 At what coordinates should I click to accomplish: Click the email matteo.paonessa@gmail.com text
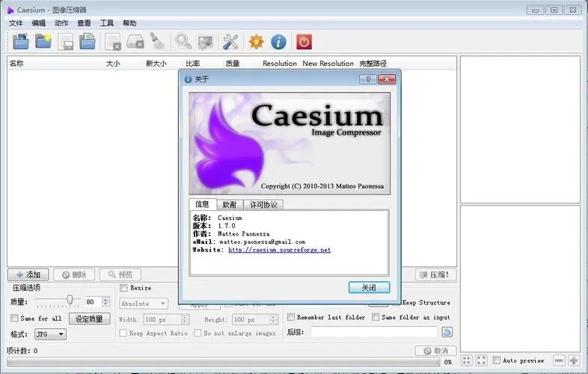click(262, 242)
